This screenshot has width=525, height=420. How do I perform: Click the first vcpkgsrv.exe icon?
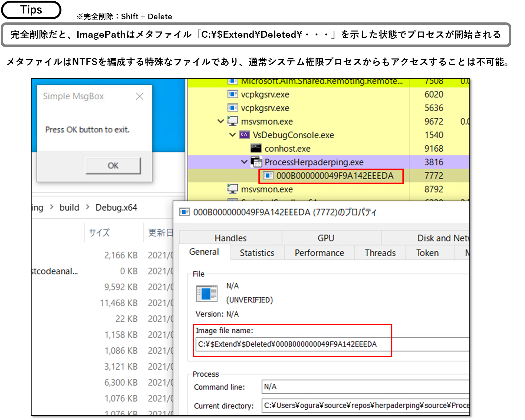click(x=232, y=95)
